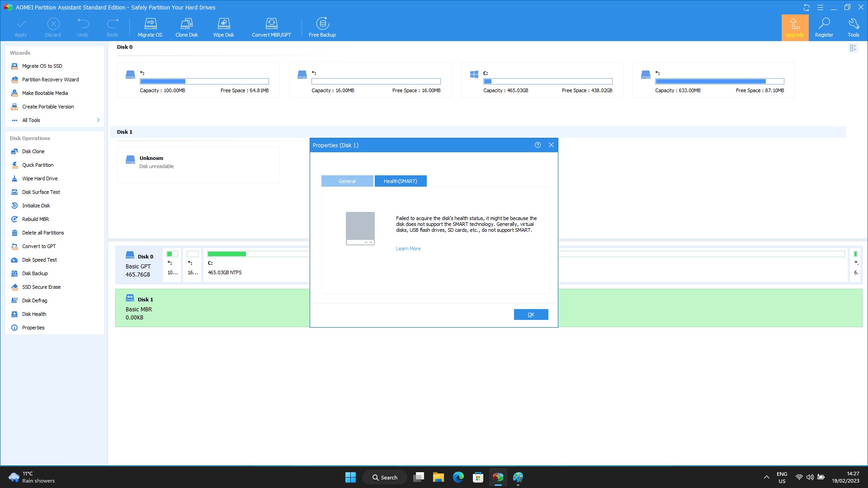868x488 pixels.
Task: Launch Microsoft Edge from taskbar
Action: click(x=458, y=477)
